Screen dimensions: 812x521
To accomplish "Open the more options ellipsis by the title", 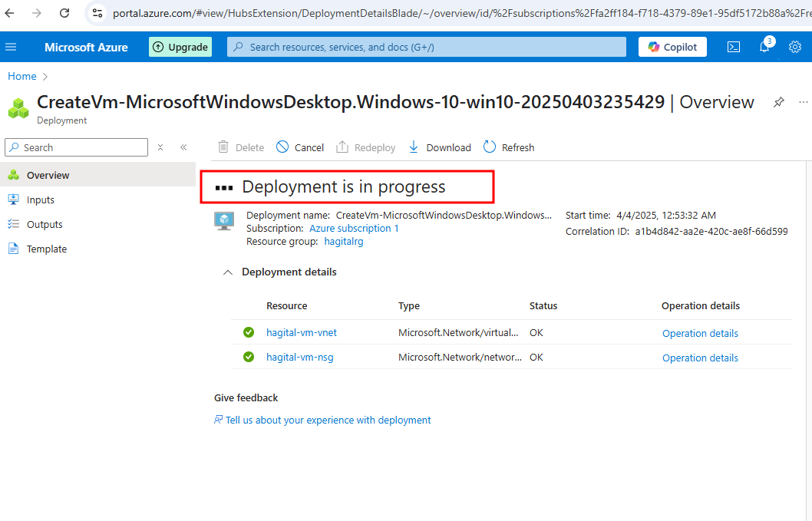I will (x=804, y=102).
